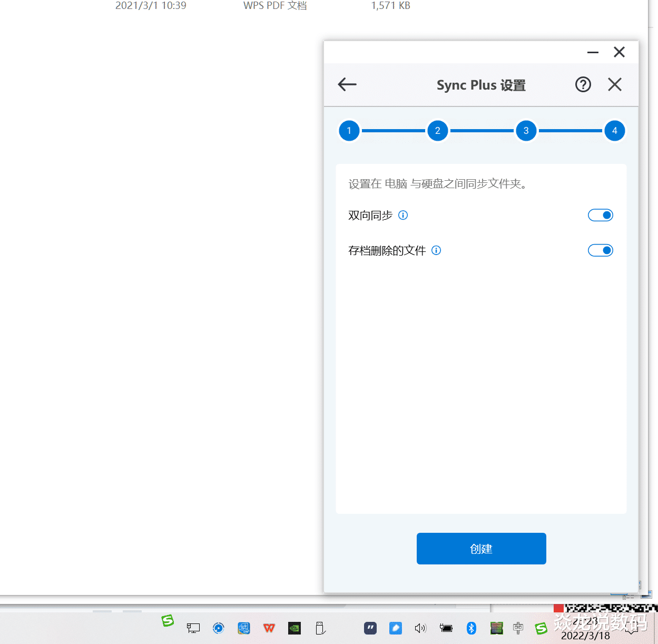Jump to step 3 of the wizard
The image size is (658, 644).
click(526, 131)
